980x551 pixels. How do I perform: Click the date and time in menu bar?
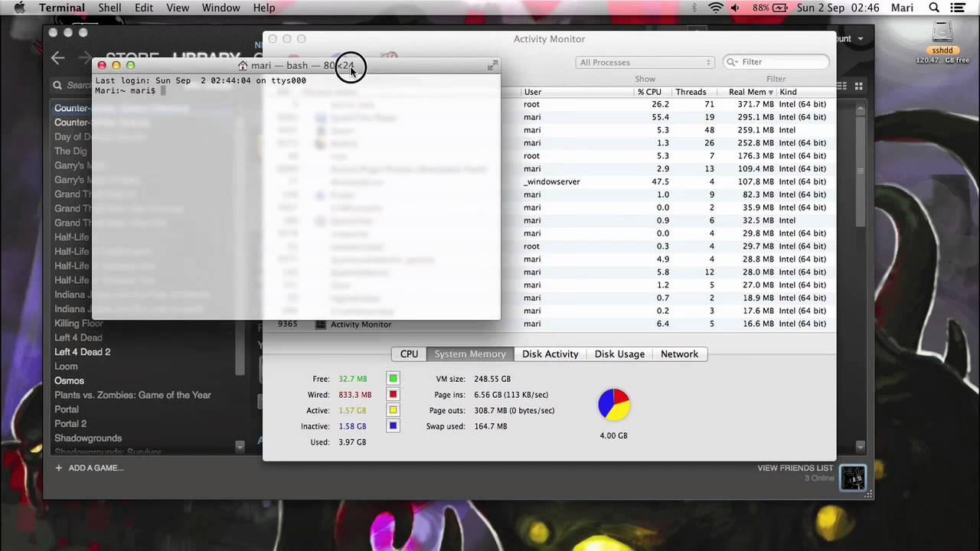pyautogui.click(x=838, y=8)
